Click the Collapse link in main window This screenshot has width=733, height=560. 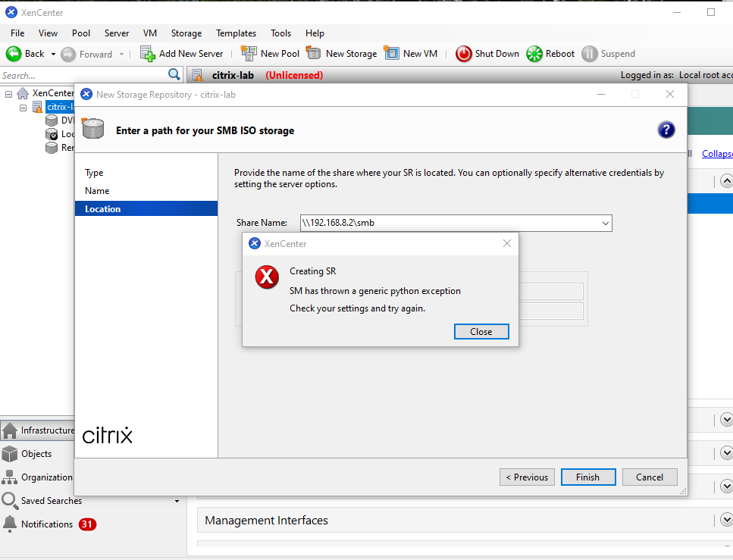(x=717, y=153)
